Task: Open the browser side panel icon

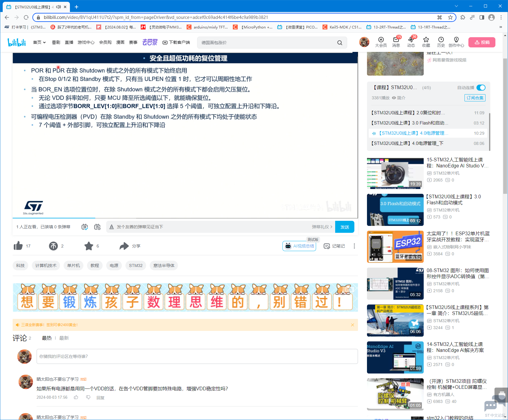Action: coord(482,17)
